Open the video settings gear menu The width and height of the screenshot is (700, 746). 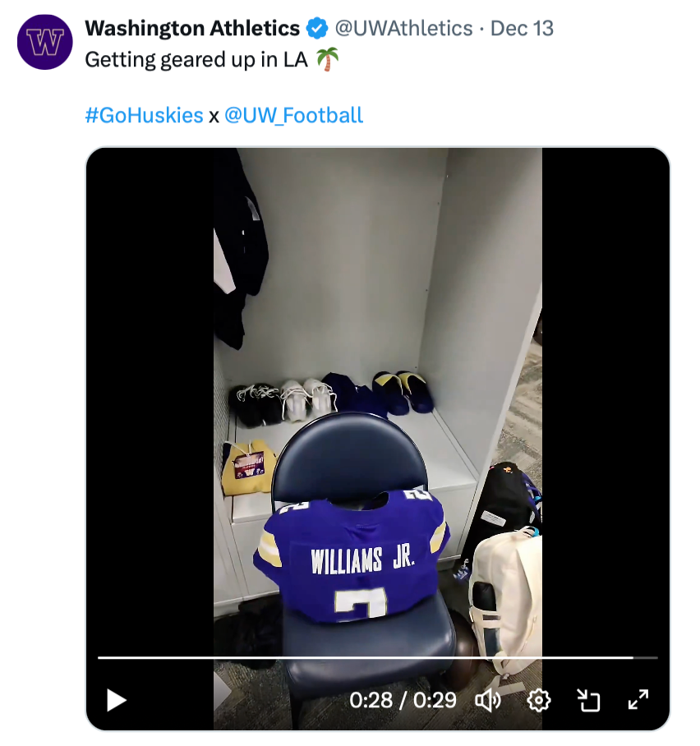(x=538, y=700)
